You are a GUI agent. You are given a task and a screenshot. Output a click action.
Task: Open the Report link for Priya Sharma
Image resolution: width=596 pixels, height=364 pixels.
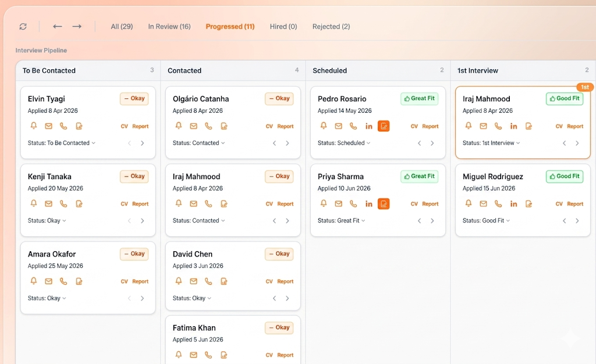point(430,204)
